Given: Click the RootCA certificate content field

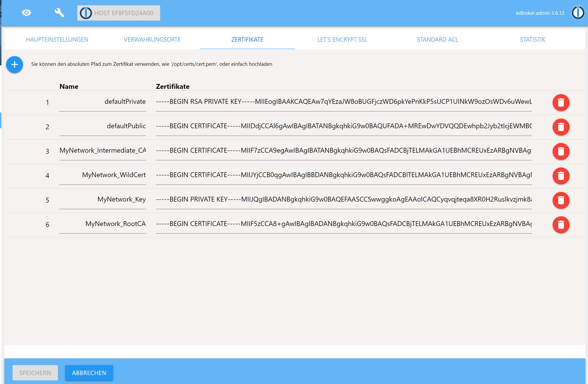Looking at the screenshot, I should (x=344, y=224).
